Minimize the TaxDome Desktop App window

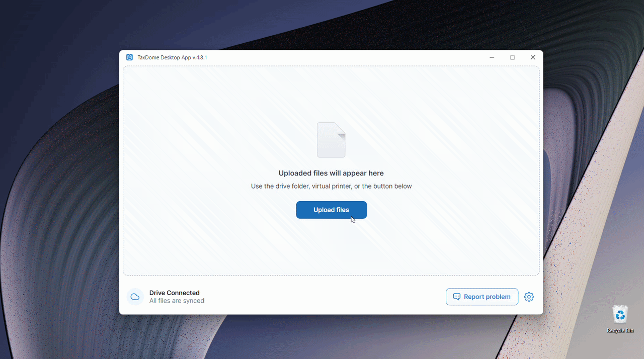click(x=492, y=57)
